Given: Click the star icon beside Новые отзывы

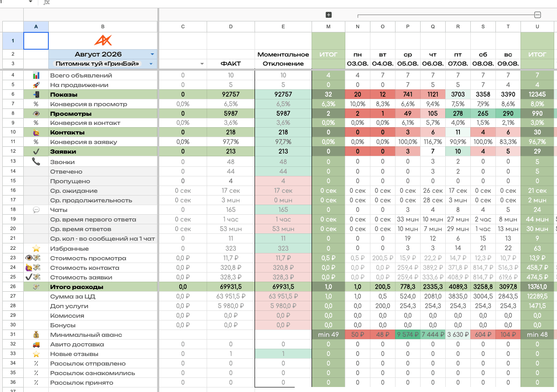Looking at the screenshot, I should [x=36, y=354].
